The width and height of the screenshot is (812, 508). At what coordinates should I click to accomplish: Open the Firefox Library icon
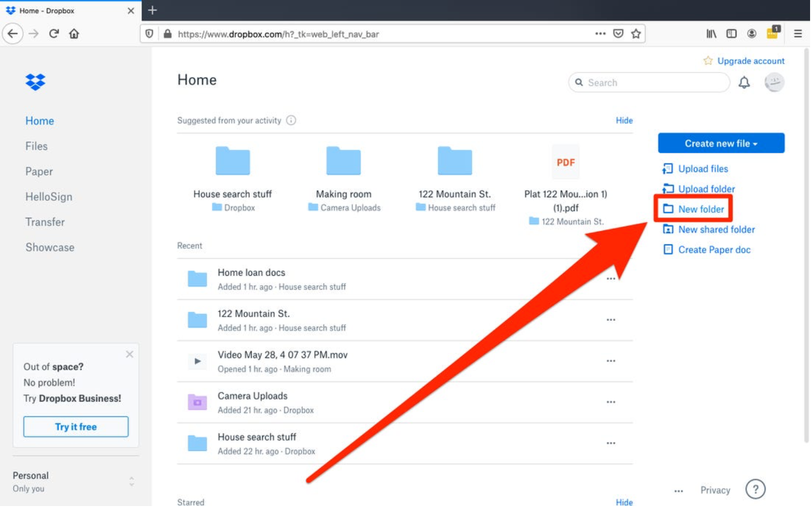(711, 34)
